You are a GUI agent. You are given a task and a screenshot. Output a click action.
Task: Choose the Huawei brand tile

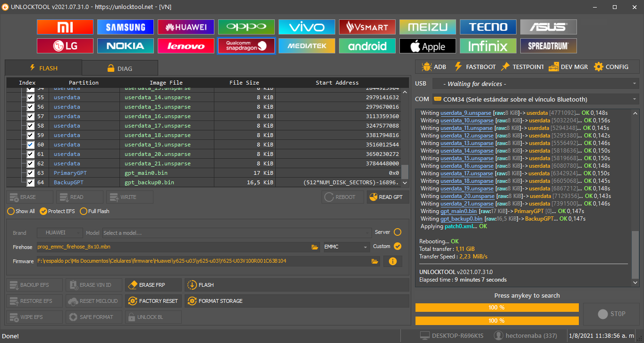click(x=186, y=27)
